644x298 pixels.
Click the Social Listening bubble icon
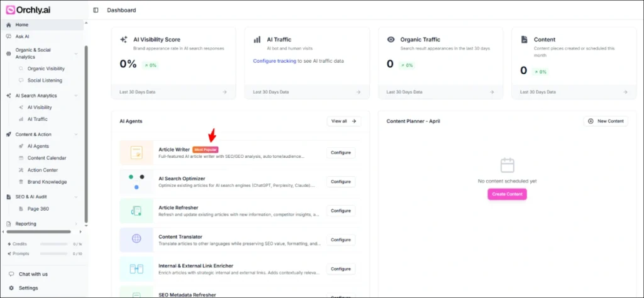[21, 80]
